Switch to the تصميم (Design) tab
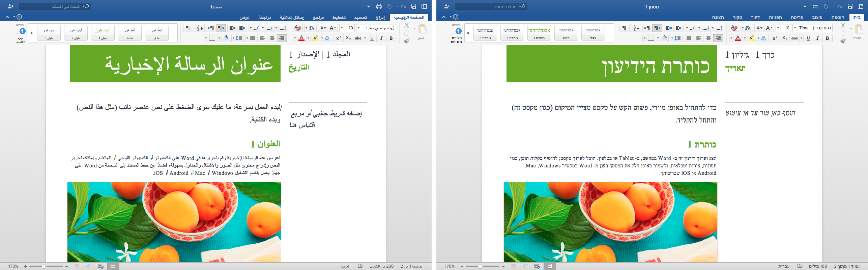This screenshot has width=868, height=270. coord(360,17)
